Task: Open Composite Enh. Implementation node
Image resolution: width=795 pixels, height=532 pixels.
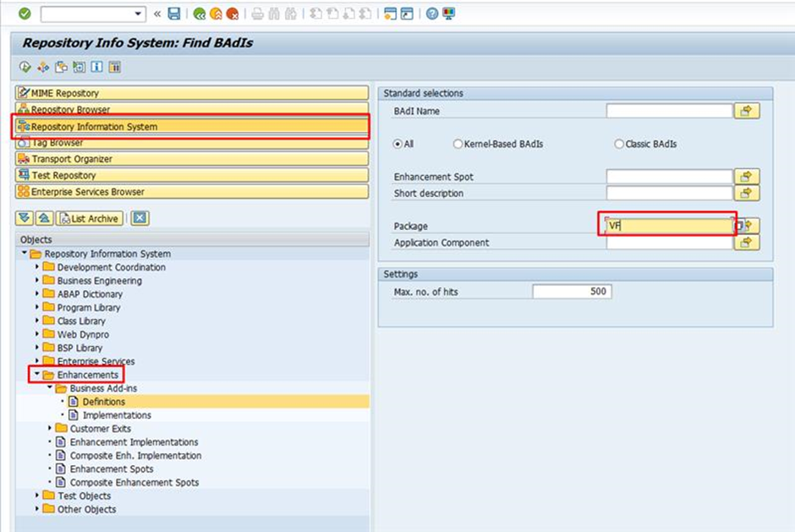Action: [x=135, y=455]
